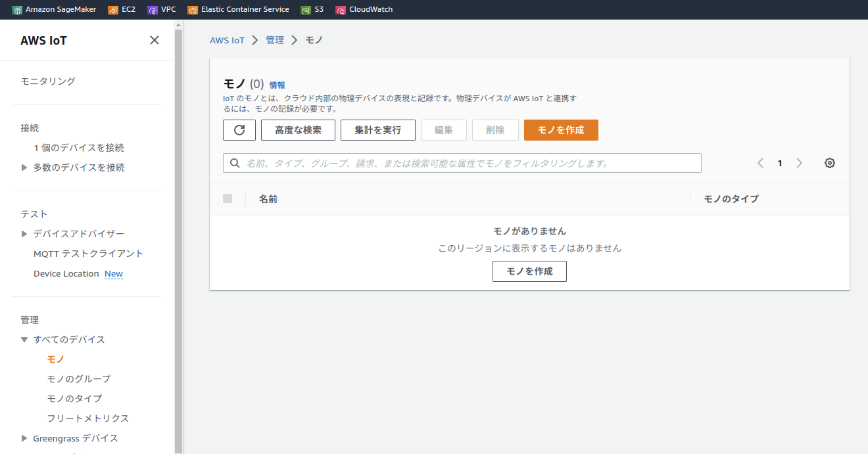This screenshot has height=454, width=868.
Task: Open Device Location in sidebar
Action: click(66, 274)
